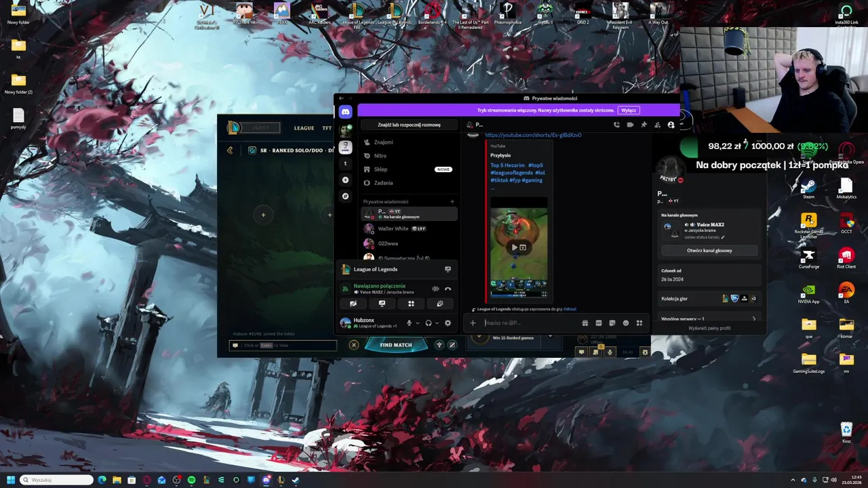Click League lobby chat input field

[x=283, y=345]
